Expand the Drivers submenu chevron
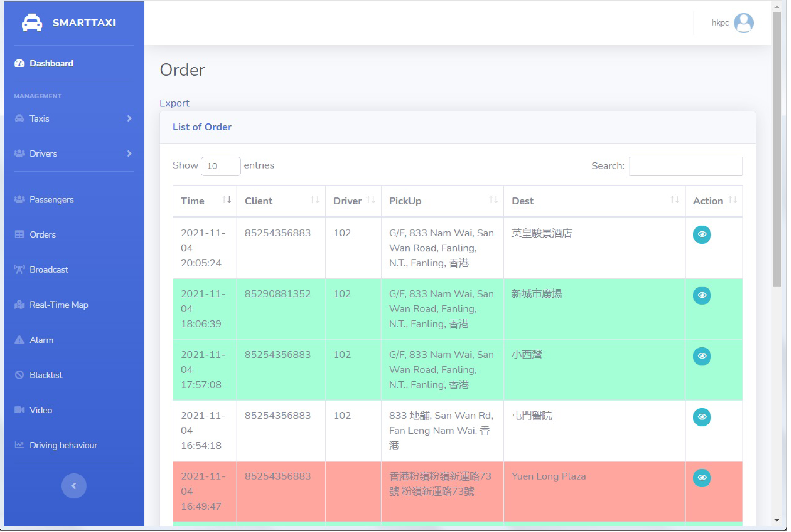Screen dimensions: 791x532 tap(129, 153)
